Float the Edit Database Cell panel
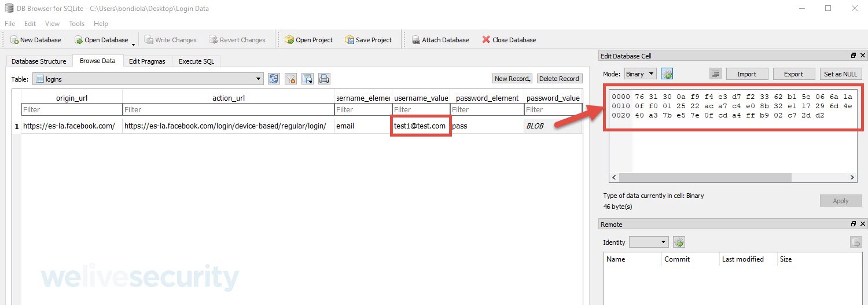The image size is (868, 305). click(853, 56)
